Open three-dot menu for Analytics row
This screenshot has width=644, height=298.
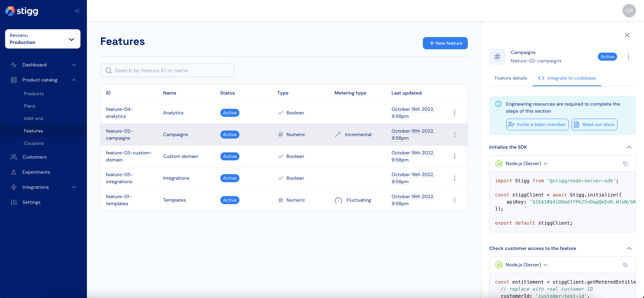tap(455, 113)
